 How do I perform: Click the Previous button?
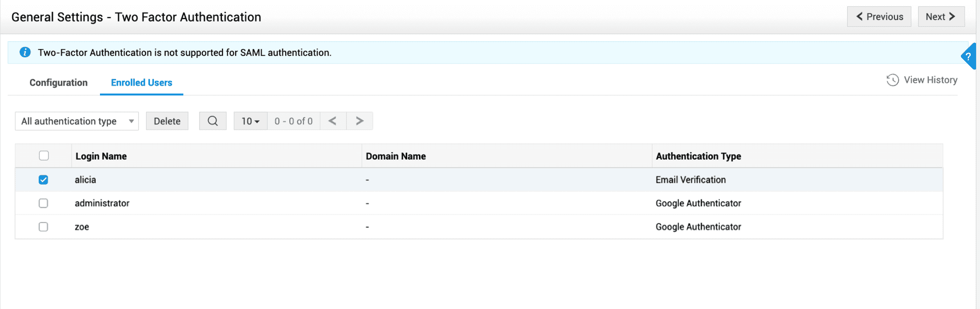click(x=879, y=17)
